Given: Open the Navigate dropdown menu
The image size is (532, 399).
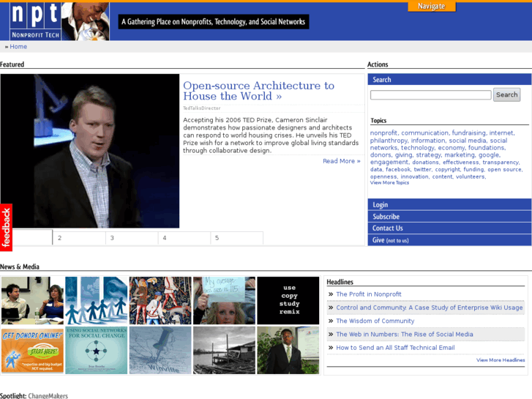Looking at the screenshot, I should 431,6.
